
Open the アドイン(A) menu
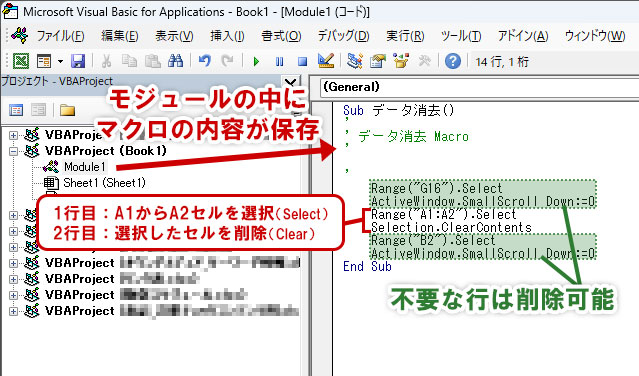coord(523,36)
